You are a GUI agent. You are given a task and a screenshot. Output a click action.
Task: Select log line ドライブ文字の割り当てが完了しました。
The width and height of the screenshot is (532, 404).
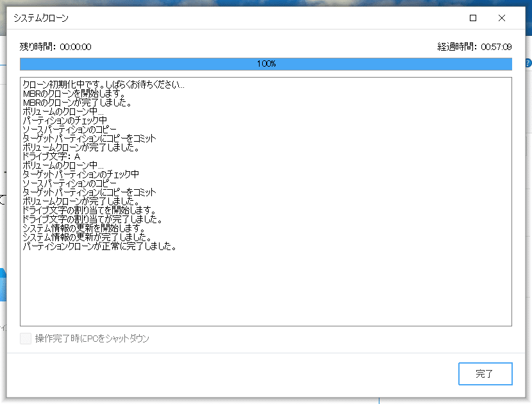point(92,219)
